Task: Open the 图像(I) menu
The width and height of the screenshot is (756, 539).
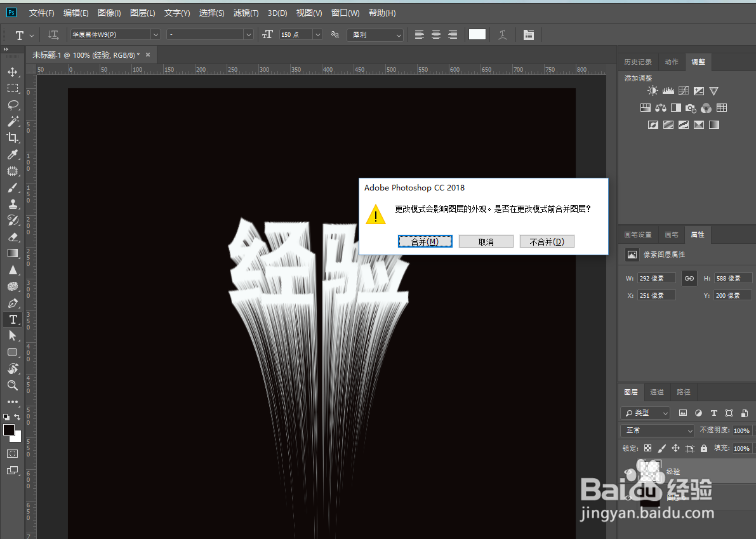Action: tap(109, 13)
